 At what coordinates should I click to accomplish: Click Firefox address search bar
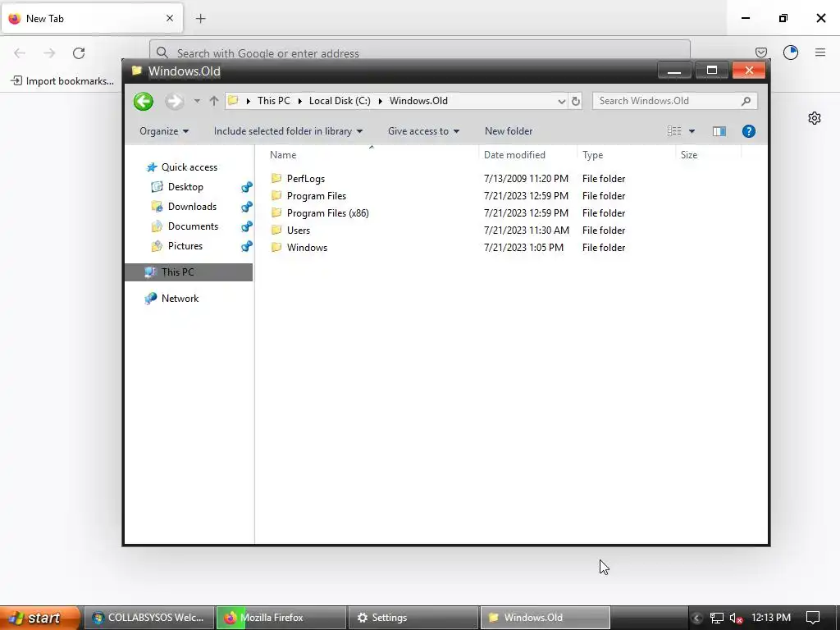(419, 53)
